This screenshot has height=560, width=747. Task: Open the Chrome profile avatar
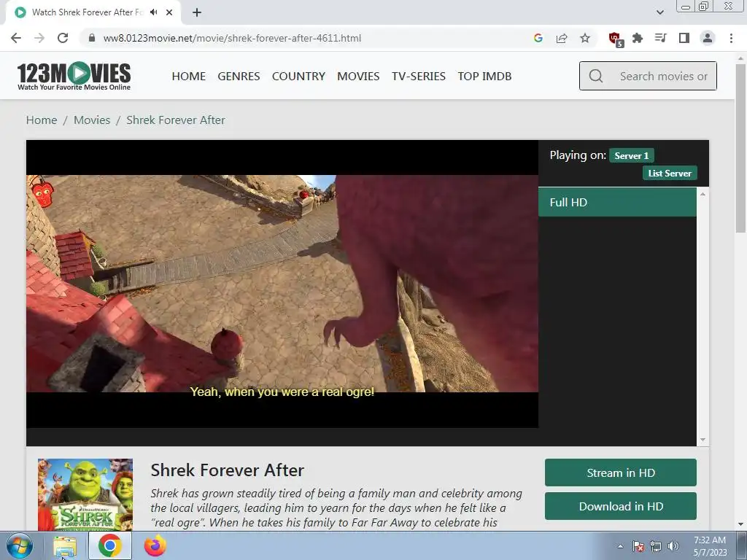[708, 38]
